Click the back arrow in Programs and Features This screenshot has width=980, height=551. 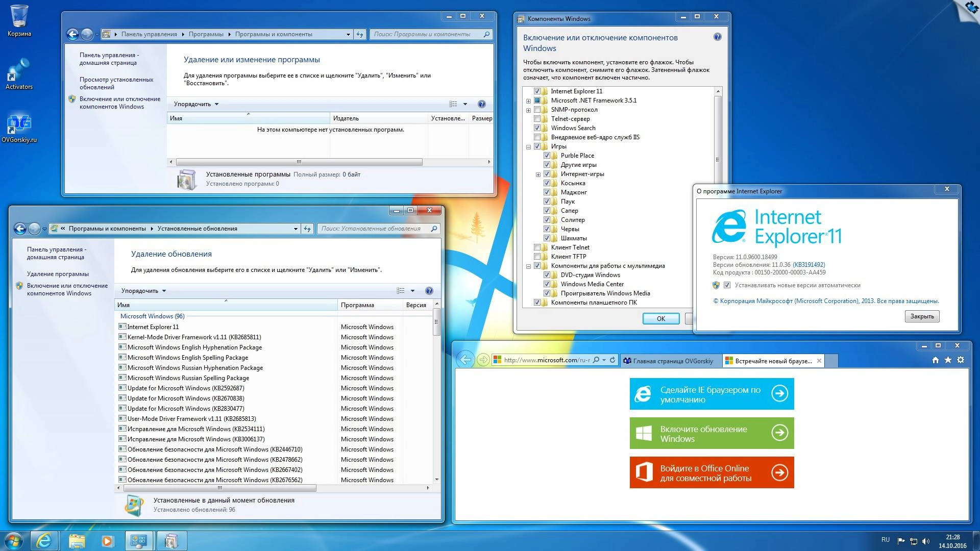pos(73,34)
